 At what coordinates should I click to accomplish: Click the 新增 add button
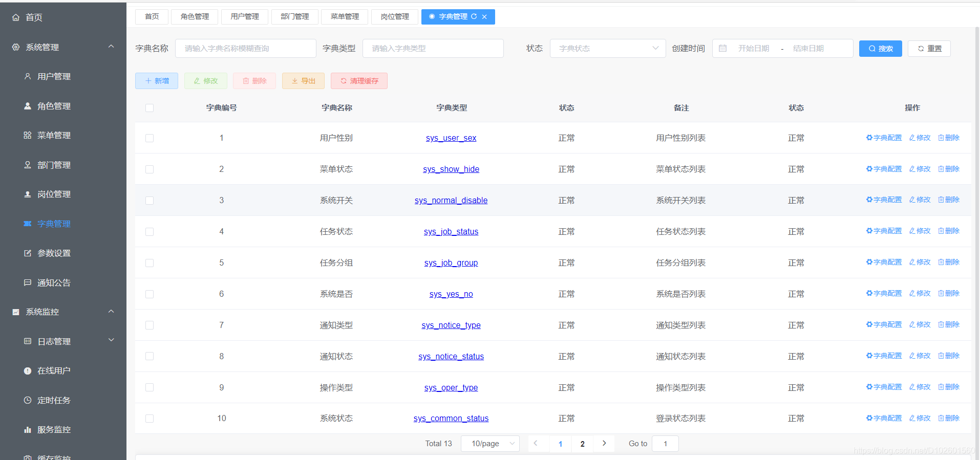tap(157, 81)
